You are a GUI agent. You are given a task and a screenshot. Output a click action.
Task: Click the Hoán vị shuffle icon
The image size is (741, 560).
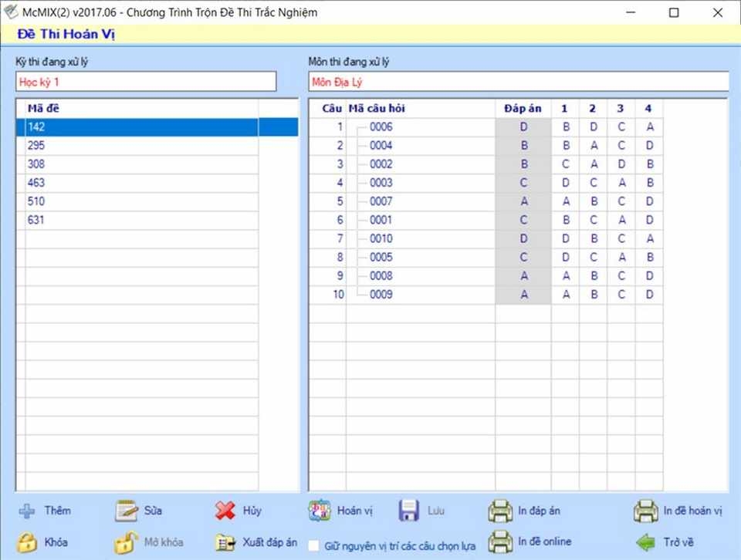click(x=320, y=511)
